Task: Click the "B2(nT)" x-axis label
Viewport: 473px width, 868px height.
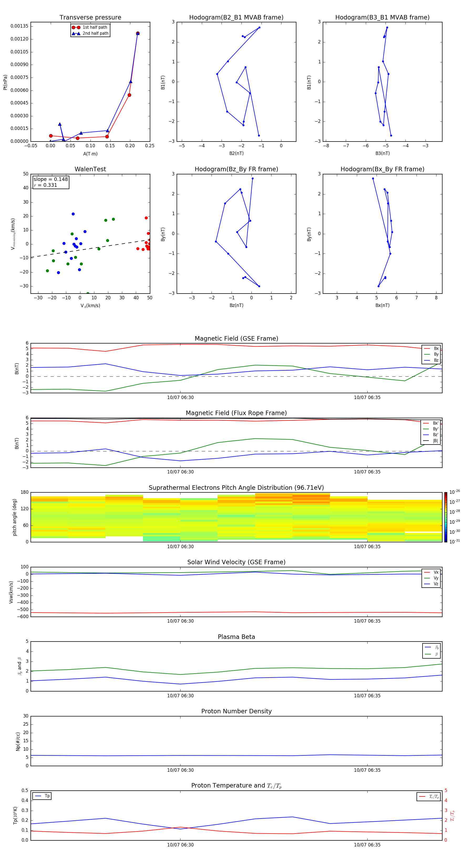Action: (236, 153)
